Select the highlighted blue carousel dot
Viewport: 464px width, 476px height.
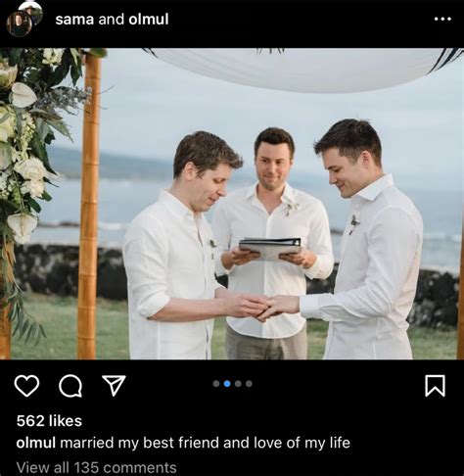(x=227, y=384)
